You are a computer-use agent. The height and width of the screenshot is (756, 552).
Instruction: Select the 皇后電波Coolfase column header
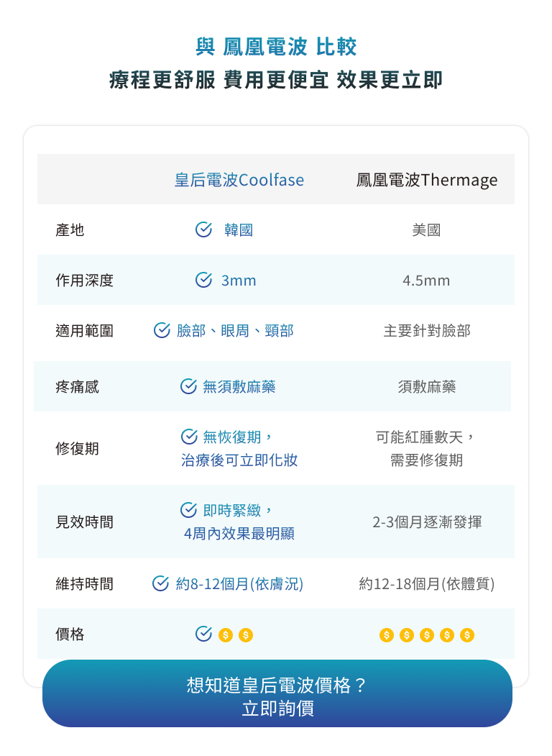(x=239, y=180)
